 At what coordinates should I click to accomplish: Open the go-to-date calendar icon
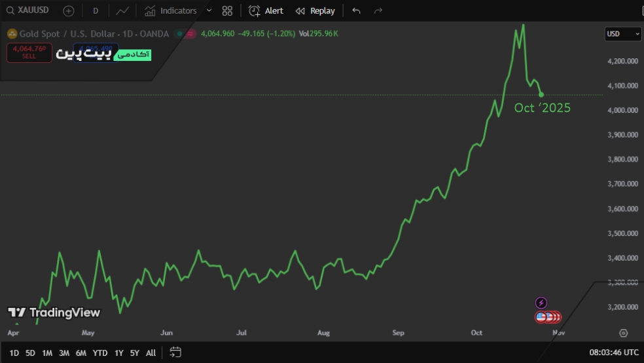coord(175,353)
